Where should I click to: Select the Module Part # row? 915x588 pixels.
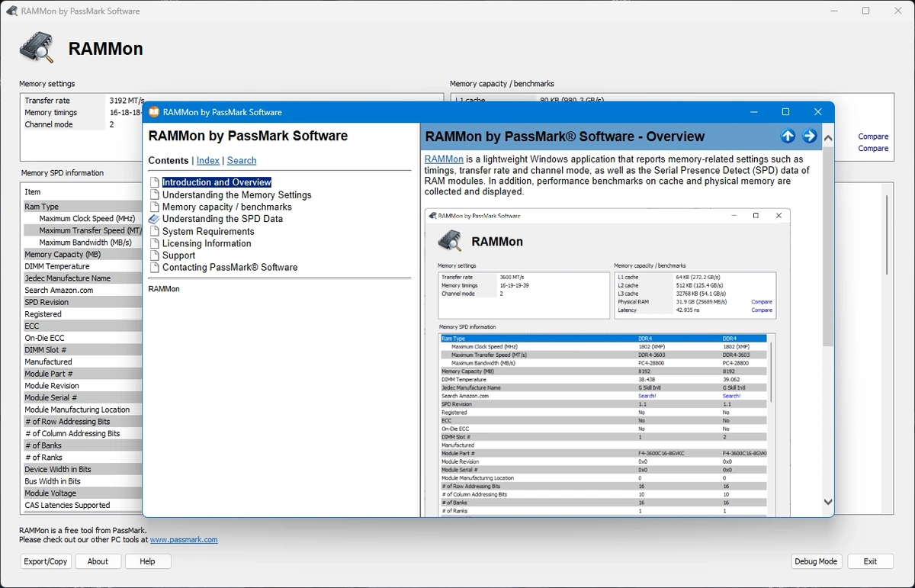click(82, 374)
